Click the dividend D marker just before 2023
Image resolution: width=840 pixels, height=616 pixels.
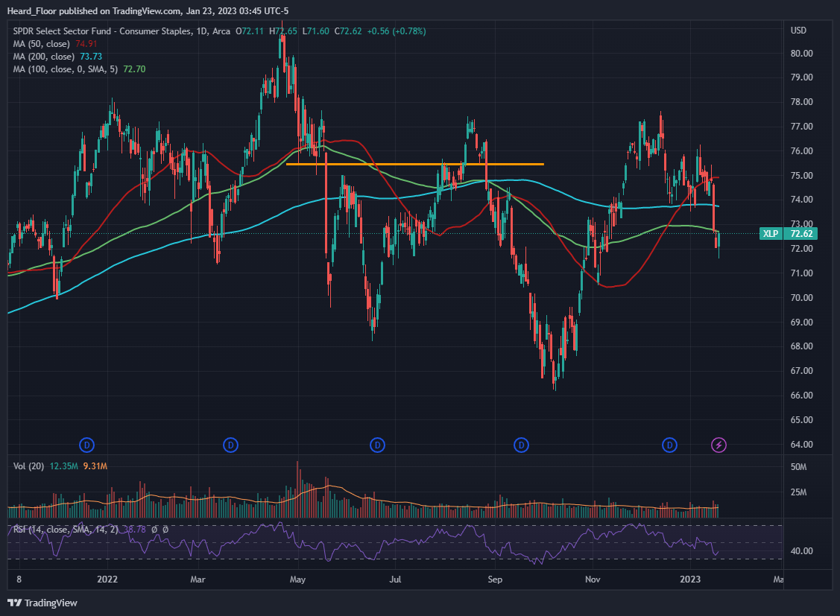669,445
